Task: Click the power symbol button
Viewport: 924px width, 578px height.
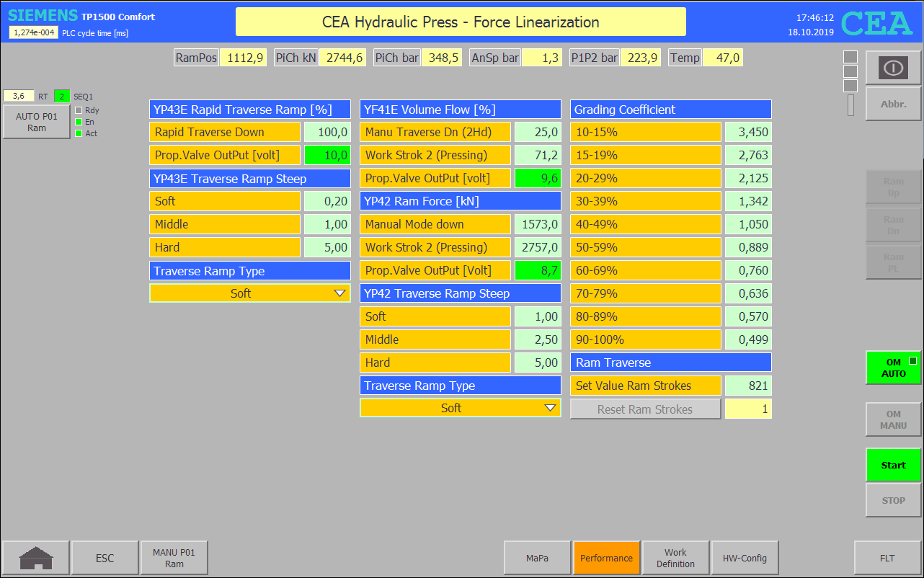Action: coord(893,68)
